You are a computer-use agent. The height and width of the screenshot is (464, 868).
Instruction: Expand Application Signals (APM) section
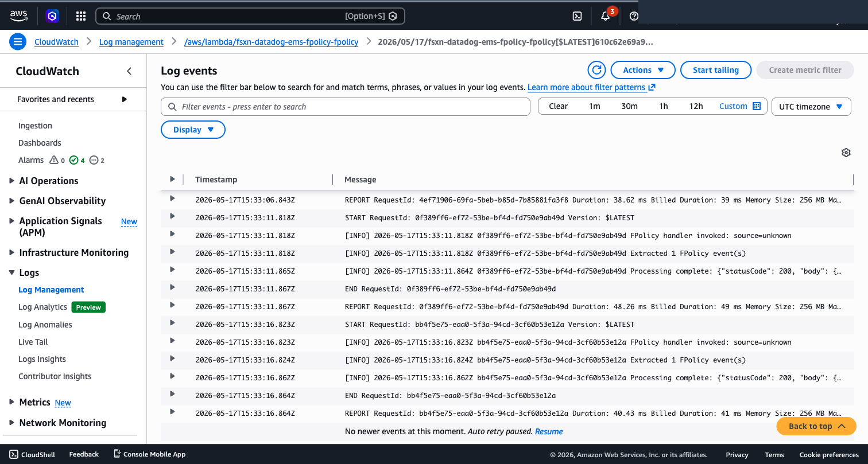[x=12, y=221]
